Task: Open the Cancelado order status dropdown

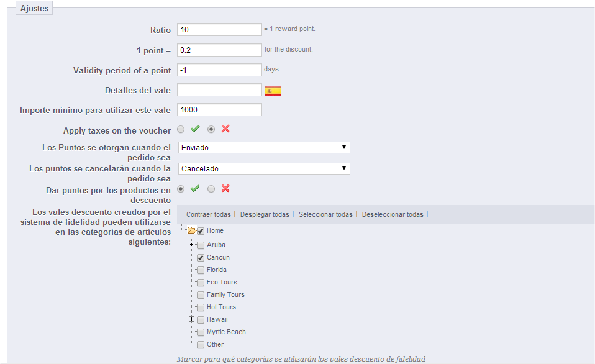Action: [x=263, y=169]
